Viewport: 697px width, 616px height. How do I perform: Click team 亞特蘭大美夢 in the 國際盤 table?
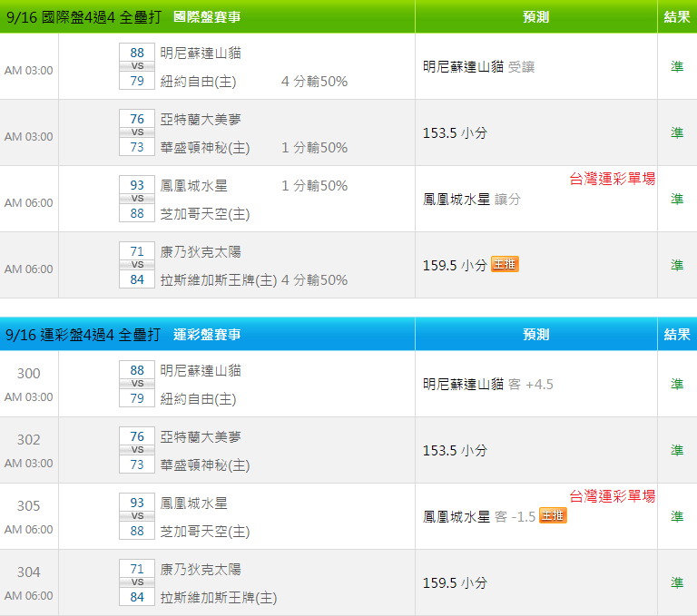coord(201,120)
